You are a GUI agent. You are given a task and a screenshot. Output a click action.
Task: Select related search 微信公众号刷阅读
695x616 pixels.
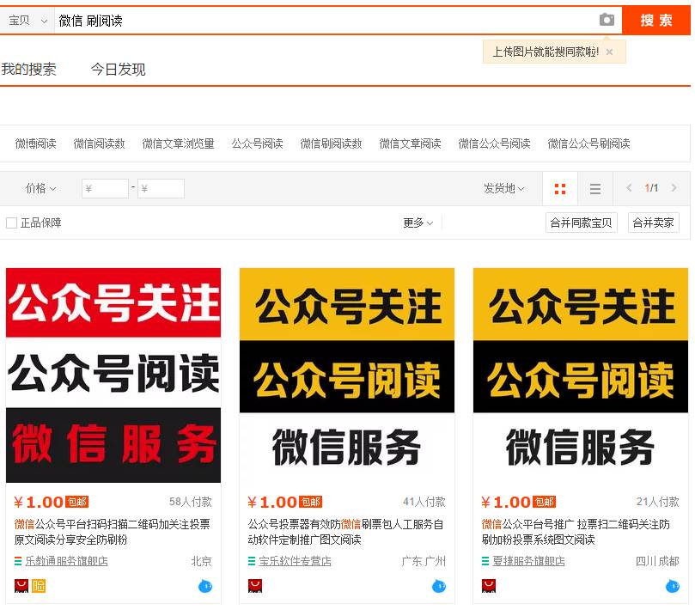pyautogui.click(x=588, y=143)
